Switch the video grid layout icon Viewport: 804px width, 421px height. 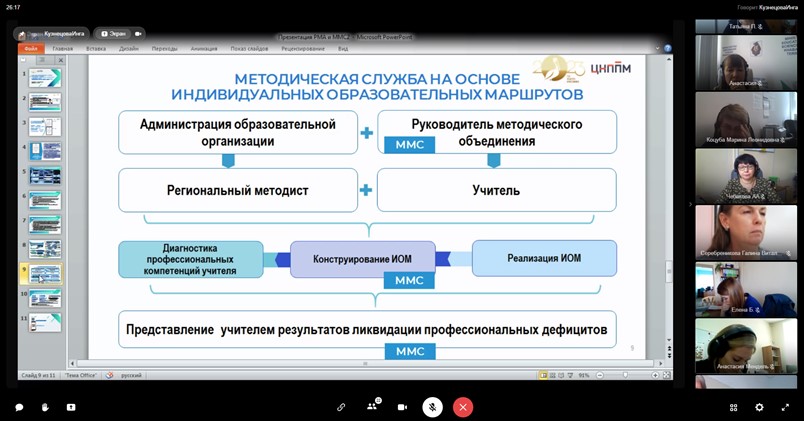point(733,407)
